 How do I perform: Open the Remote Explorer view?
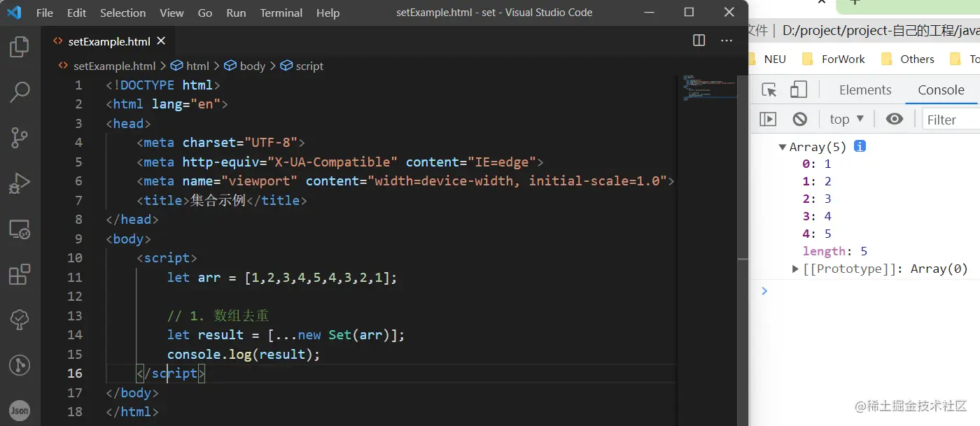(x=19, y=229)
